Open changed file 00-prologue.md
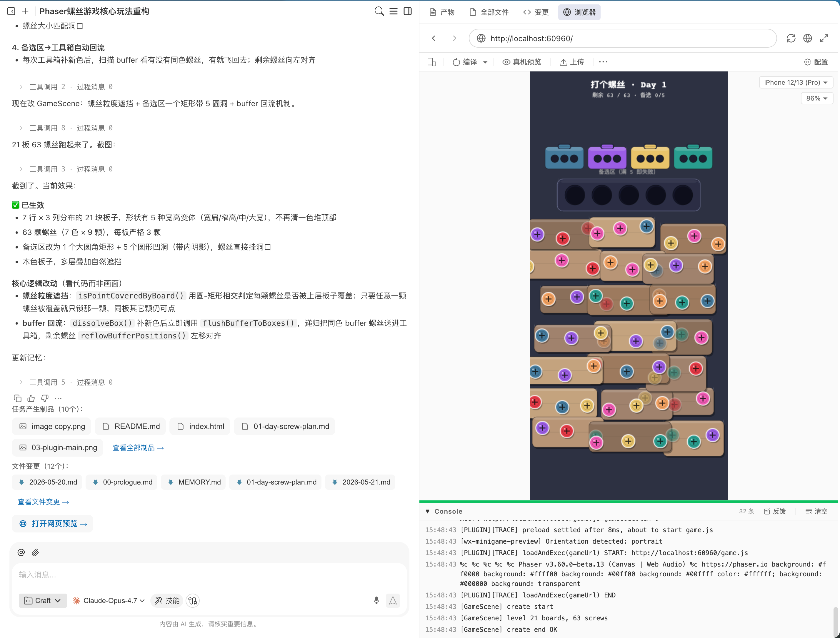 click(x=121, y=482)
